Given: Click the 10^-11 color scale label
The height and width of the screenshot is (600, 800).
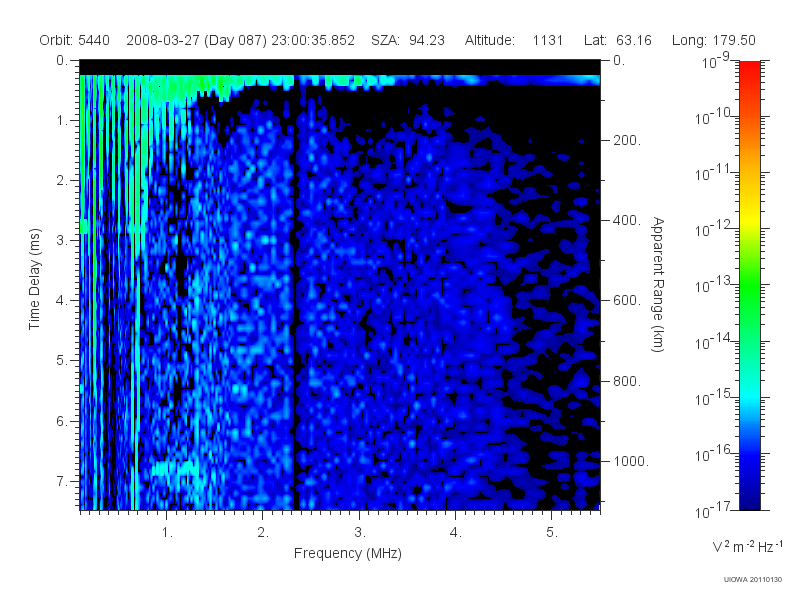Looking at the screenshot, I should point(714,173).
